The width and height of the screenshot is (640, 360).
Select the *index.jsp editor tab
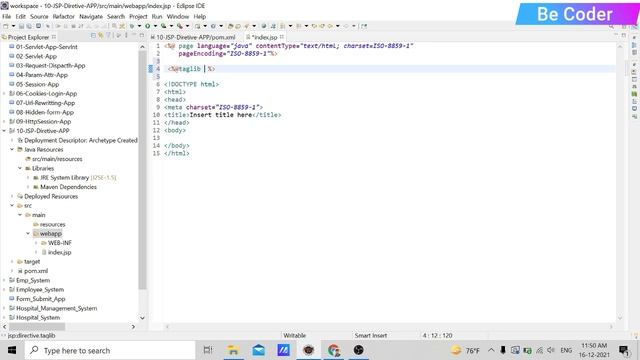[x=264, y=37]
